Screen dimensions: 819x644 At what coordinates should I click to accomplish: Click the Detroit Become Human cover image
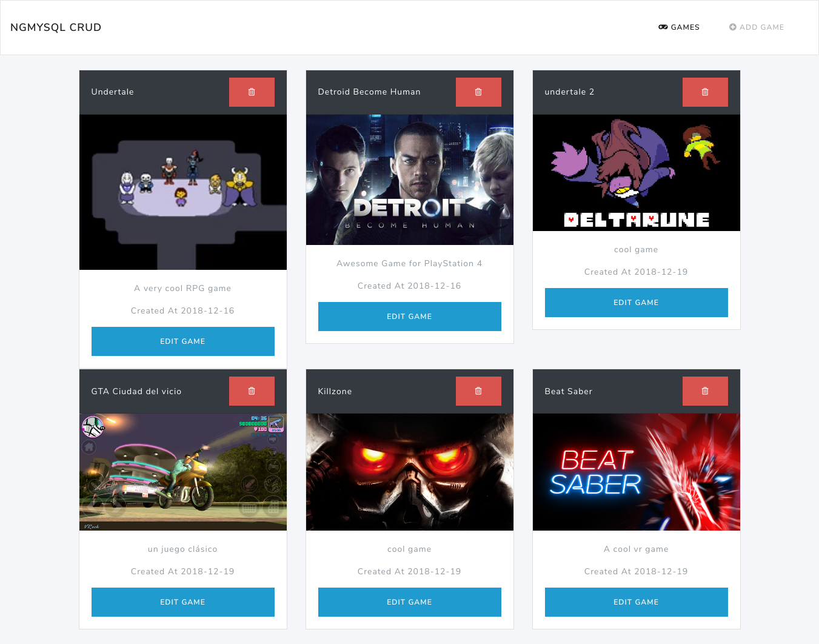pyautogui.click(x=410, y=179)
